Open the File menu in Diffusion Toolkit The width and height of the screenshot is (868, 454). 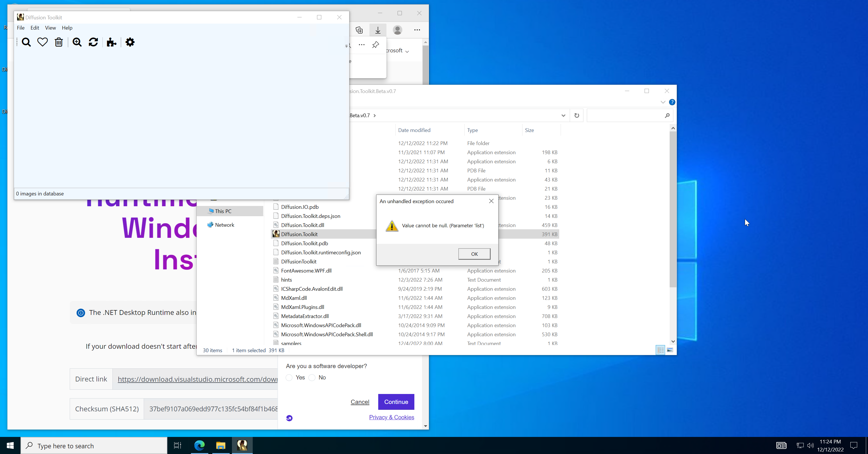[20, 28]
